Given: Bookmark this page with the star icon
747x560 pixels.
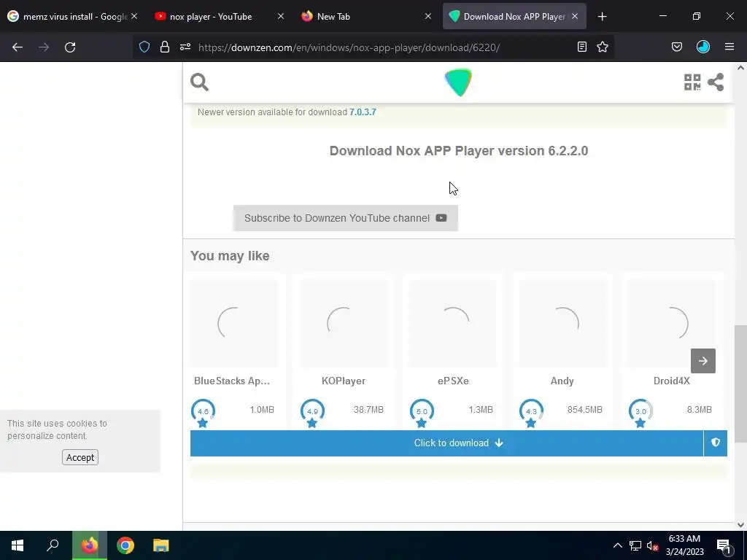Looking at the screenshot, I should 603,47.
